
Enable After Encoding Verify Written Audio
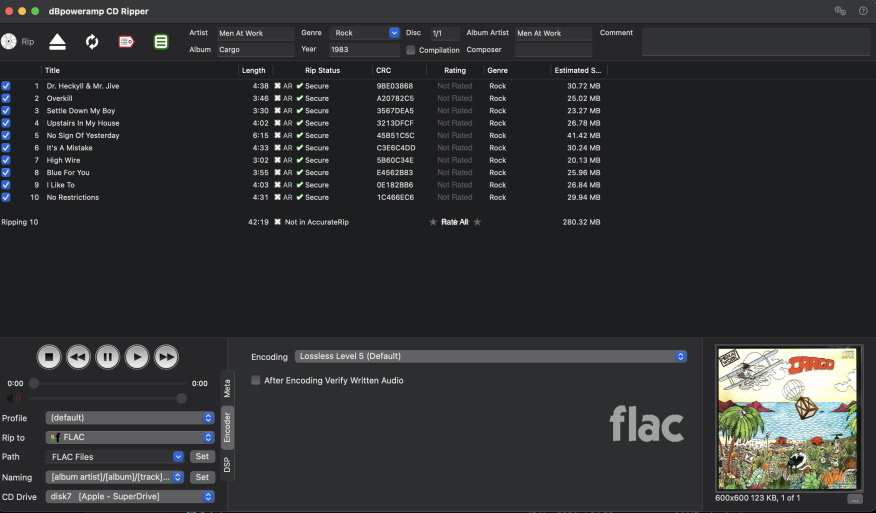[x=256, y=380]
